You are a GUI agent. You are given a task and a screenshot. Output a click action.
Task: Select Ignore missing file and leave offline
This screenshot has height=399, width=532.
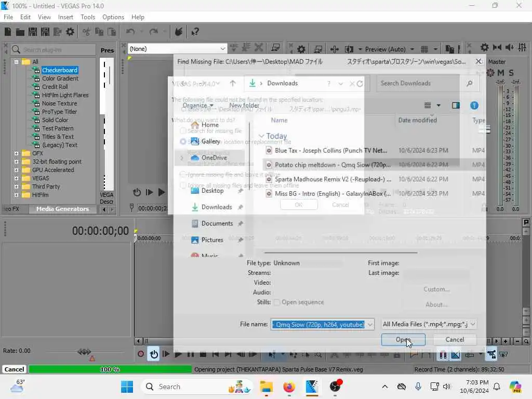(183, 175)
